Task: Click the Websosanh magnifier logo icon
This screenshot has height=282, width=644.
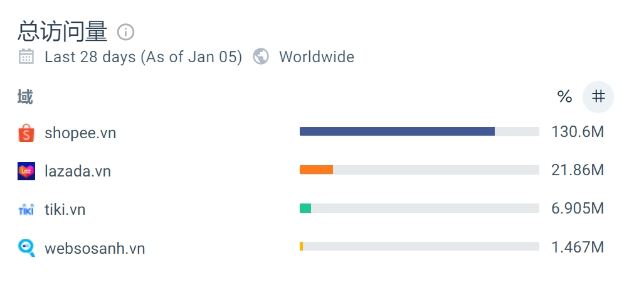Action: click(x=26, y=248)
